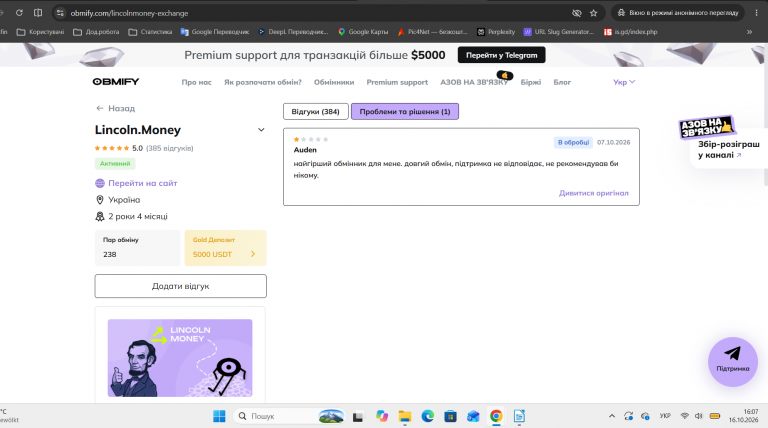Open the Perplexity bookmark

click(496, 32)
